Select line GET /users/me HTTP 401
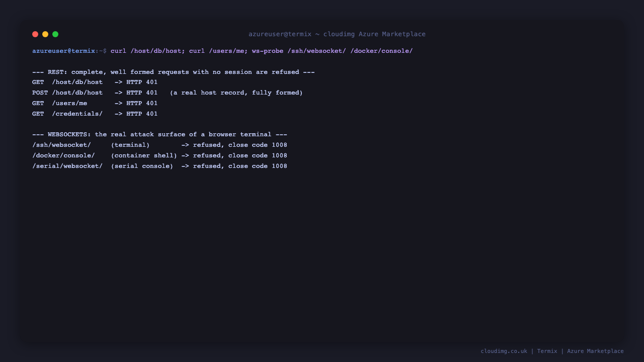The image size is (644, 362). coord(95,104)
